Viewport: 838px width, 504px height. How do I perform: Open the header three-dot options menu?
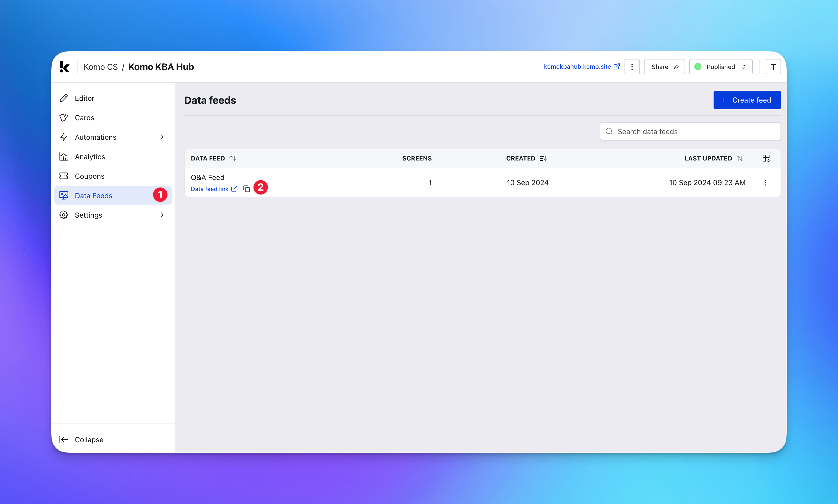tap(632, 67)
